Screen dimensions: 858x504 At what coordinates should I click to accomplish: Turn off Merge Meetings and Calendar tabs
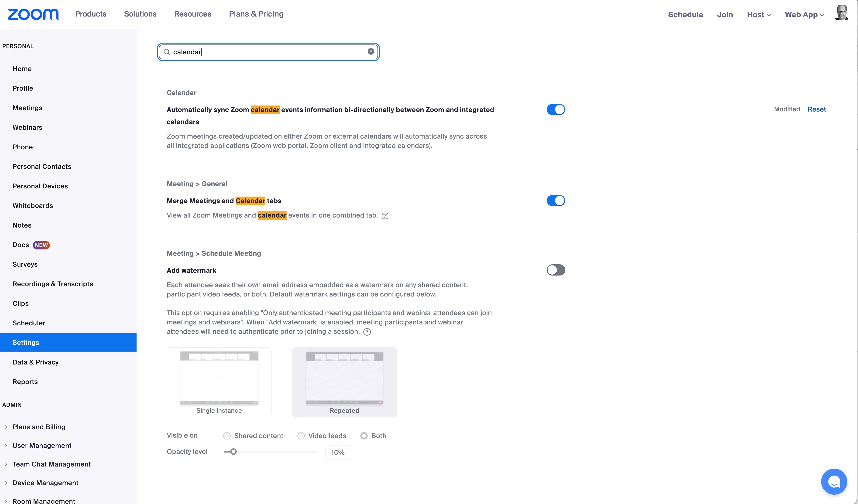point(556,201)
